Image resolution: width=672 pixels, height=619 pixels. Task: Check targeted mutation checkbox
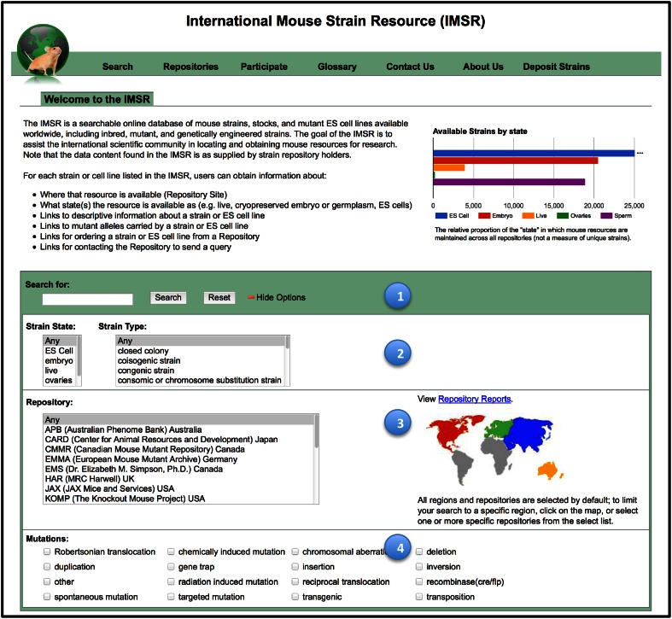pos(171,597)
